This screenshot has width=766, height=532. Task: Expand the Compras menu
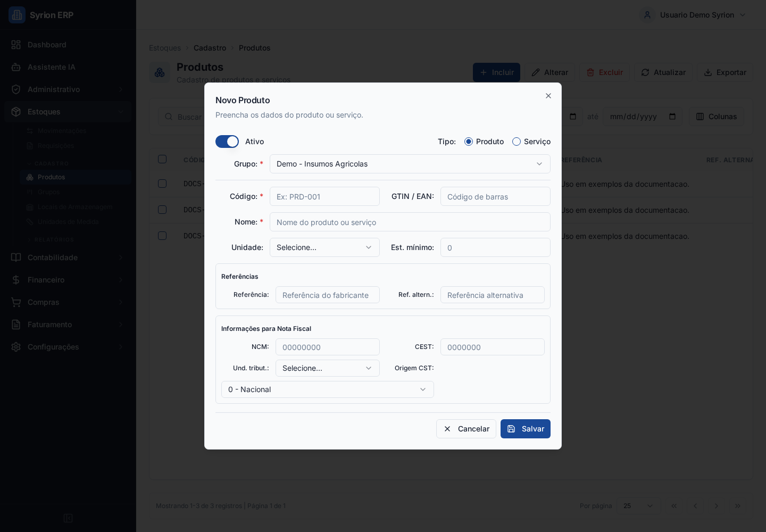pos(68,302)
